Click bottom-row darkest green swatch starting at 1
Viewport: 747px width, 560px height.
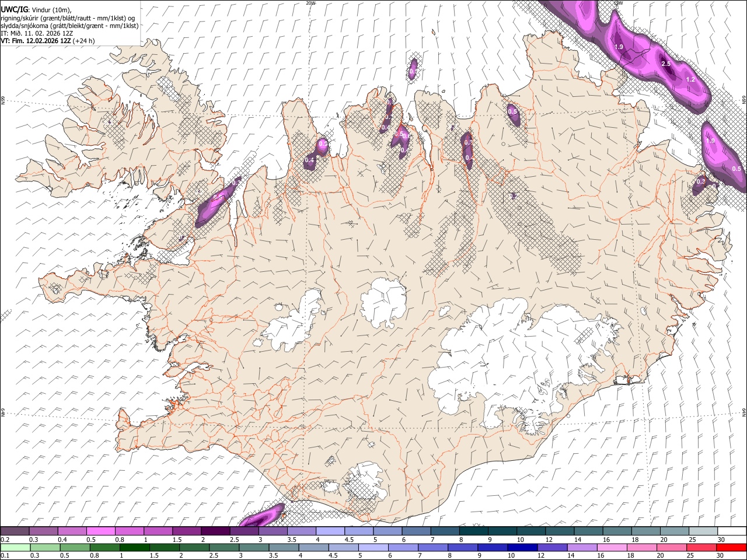tap(135, 547)
